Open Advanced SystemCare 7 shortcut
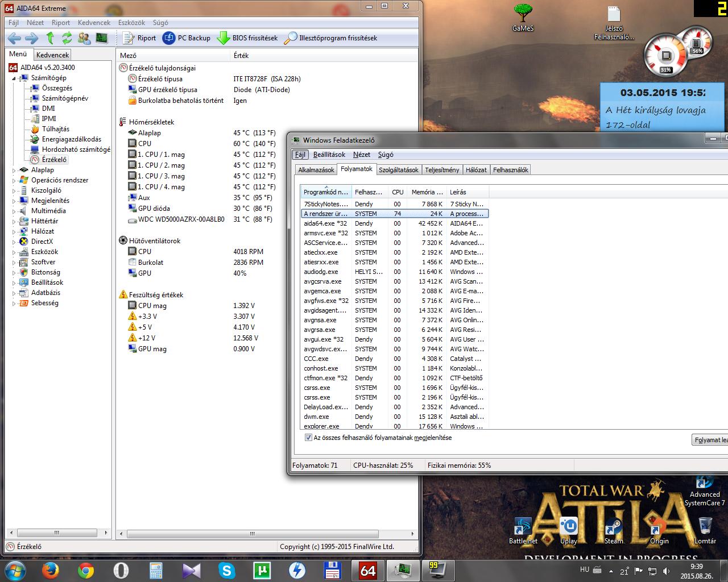The width and height of the screenshot is (728, 582). pyautogui.click(x=705, y=490)
